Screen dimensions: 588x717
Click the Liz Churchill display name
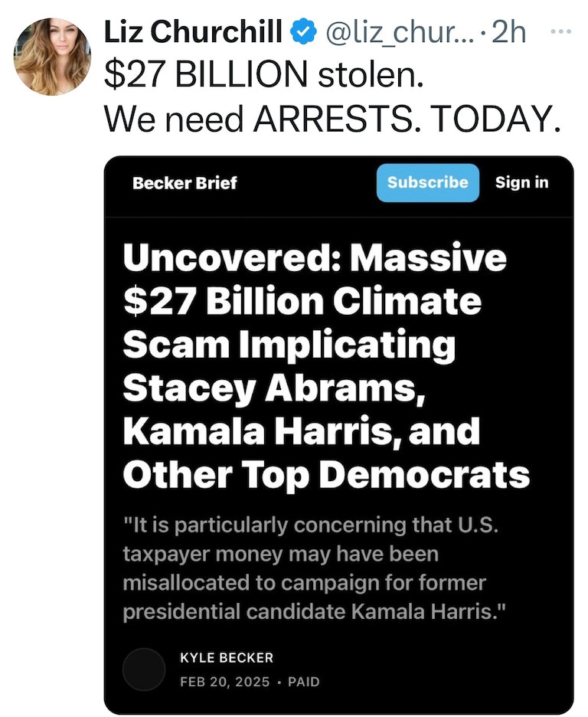click(x=196, y=32)
